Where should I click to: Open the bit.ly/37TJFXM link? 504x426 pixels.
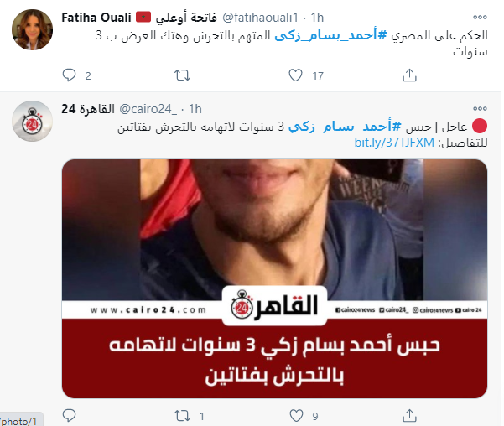tap(394, 143)
